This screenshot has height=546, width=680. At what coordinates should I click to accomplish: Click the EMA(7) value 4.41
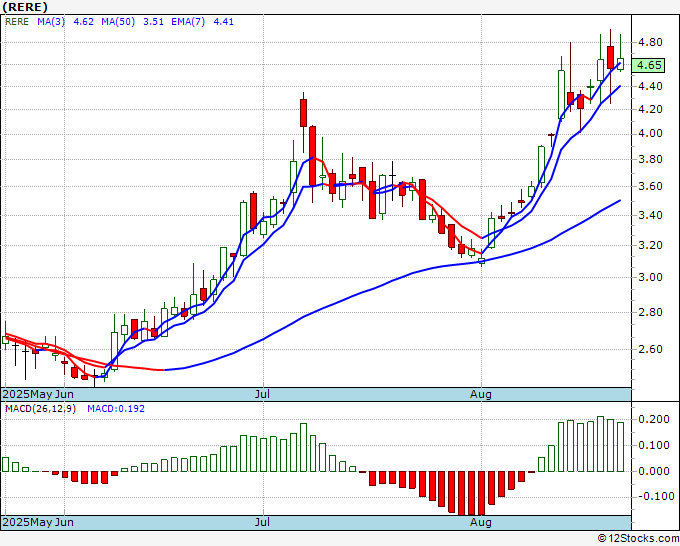223,22
